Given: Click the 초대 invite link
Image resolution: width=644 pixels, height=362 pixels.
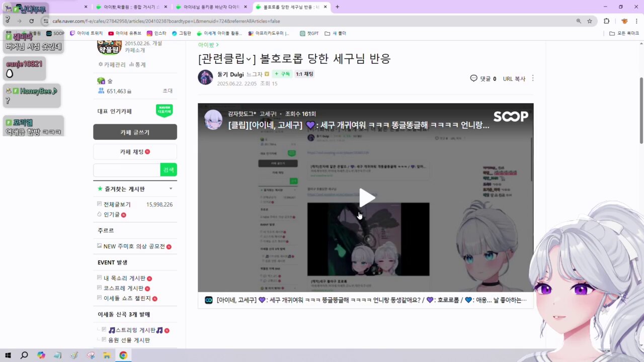Looking at the screenshot, I should [x=168, y=91].
